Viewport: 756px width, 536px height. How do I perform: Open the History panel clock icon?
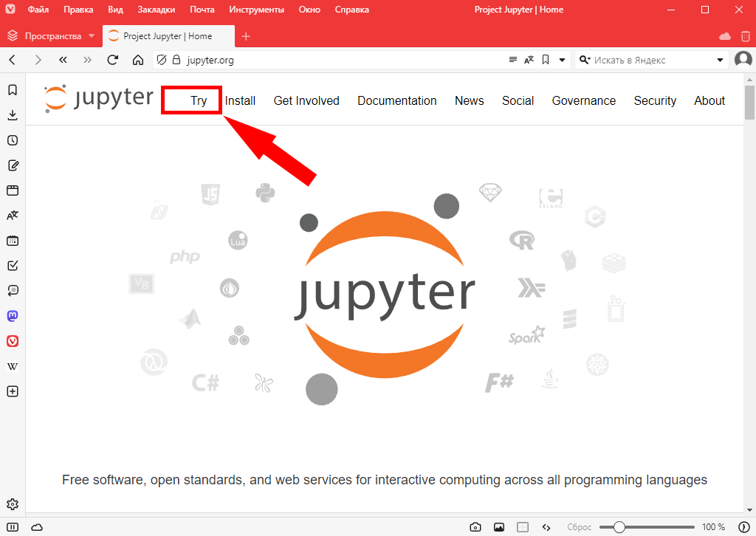pos(13,140)
